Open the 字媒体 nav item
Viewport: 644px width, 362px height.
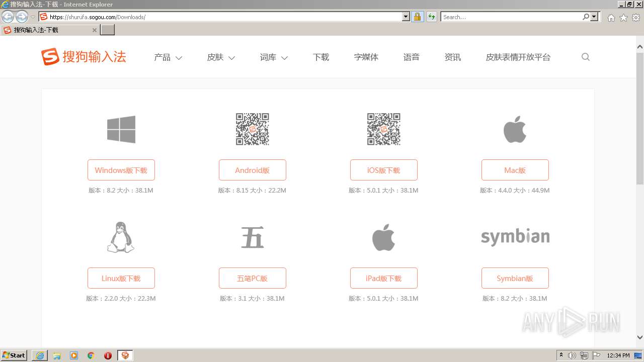(366, 57)
